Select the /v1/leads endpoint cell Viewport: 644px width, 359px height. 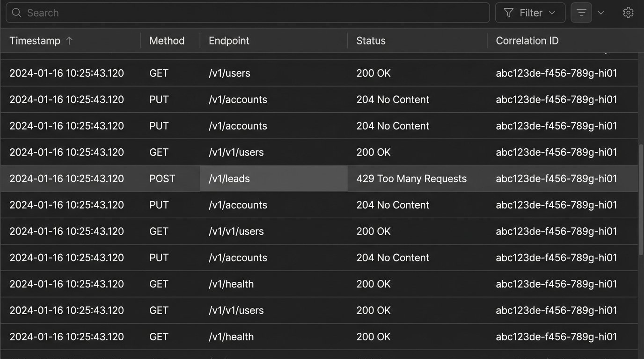[229, 179]
